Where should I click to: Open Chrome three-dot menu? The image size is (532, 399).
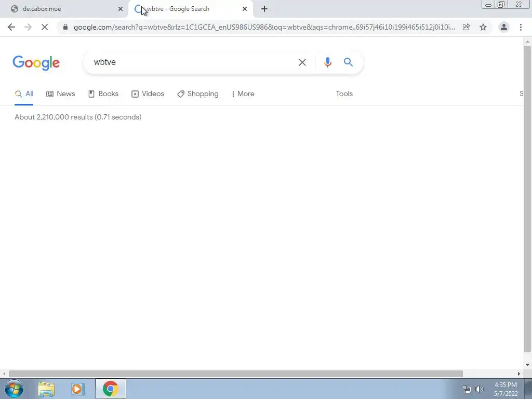point(521,27)
